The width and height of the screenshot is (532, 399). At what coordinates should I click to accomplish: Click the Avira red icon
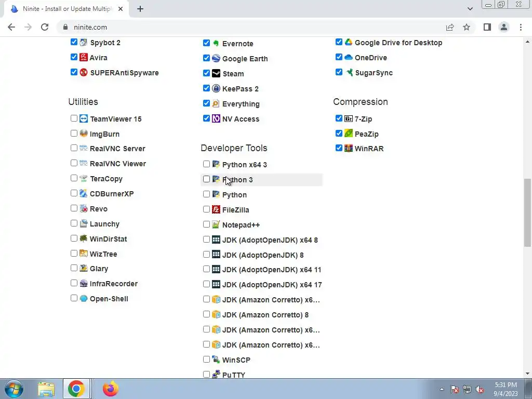coord(84,57)
